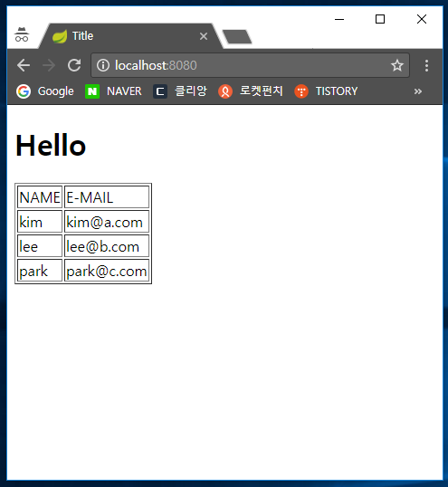
Task: Open the 로켓펀치 bookmark
Action: (x=250, y=91)
